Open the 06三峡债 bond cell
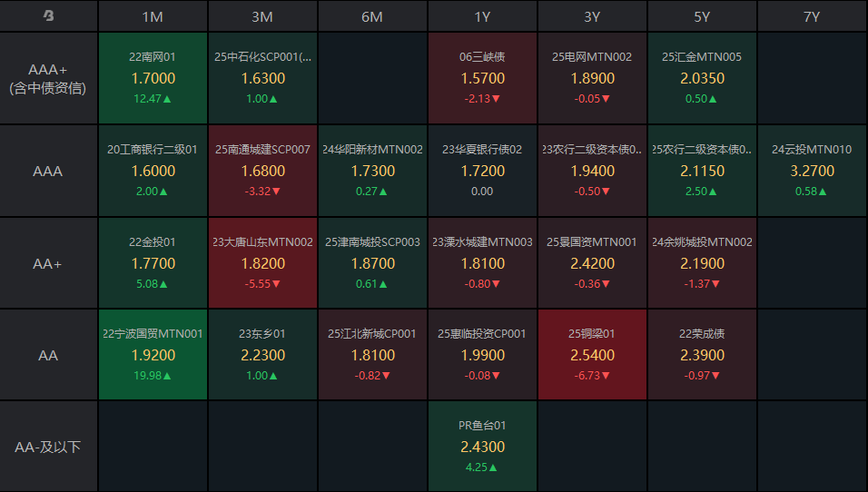The image size is (868, 492). point(482,78)
